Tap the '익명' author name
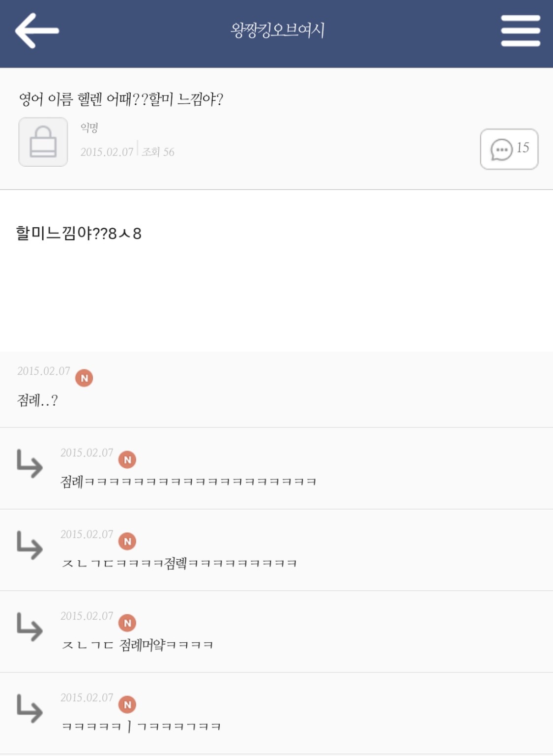553x756 pixels. click(89, 128)
